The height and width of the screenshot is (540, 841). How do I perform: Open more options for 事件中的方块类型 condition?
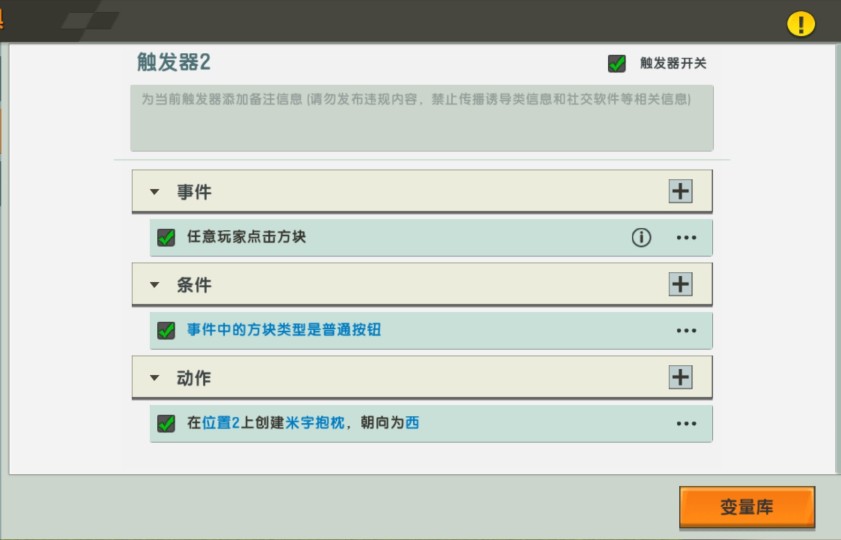(687, 330)
